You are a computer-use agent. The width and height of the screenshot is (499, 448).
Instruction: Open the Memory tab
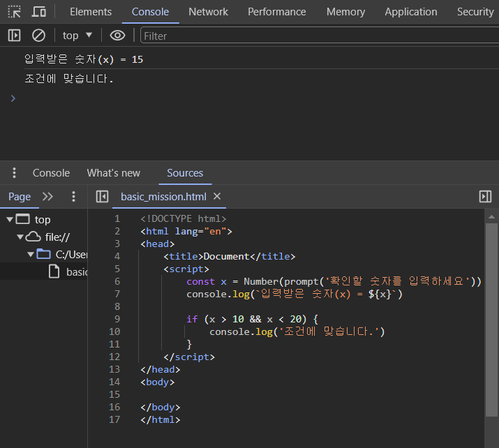(345, 12)
